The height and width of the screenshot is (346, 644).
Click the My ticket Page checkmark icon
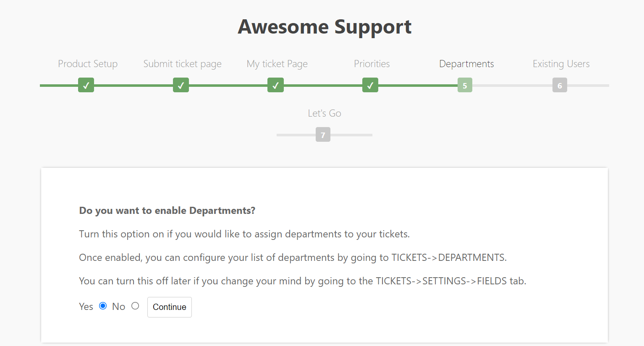[275, 85]
